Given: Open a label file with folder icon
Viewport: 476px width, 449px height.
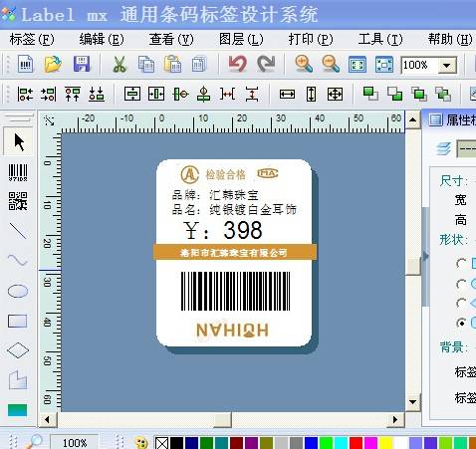Looking at the screenshot, I should click(x=53, y=64).
